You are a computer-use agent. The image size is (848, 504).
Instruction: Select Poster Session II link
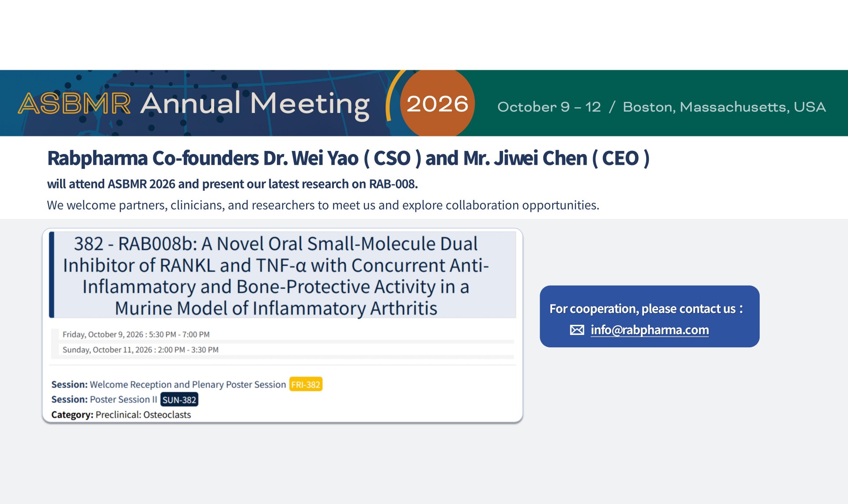click(123, 399)
